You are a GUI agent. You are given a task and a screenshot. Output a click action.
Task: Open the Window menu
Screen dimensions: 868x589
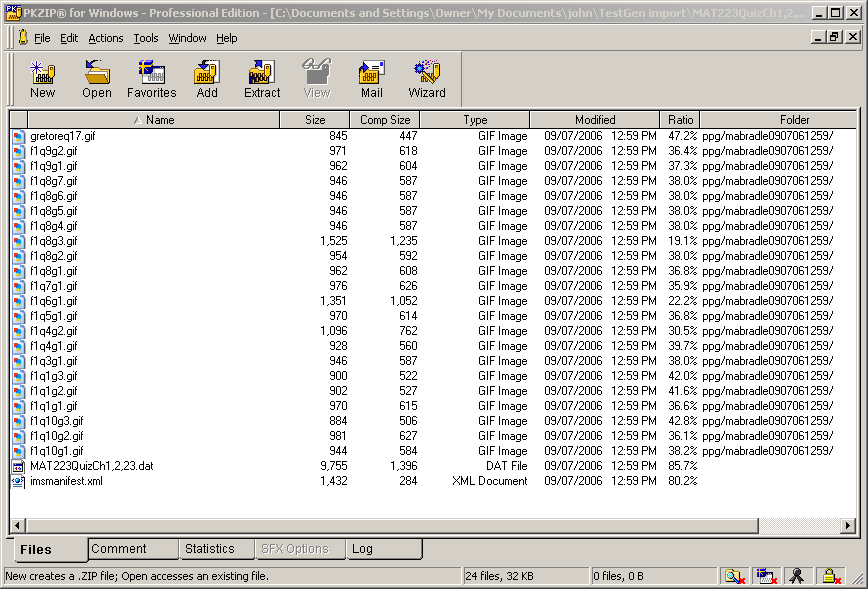pos(187,38)
